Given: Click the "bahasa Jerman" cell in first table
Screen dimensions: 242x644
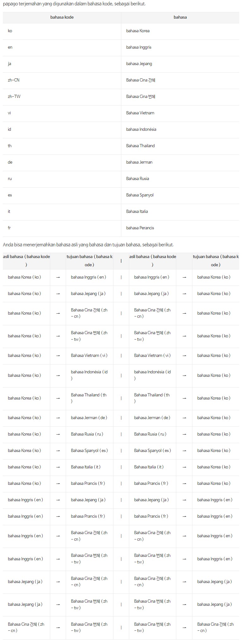Looking at the screenshot, I should pyautogui.click(x=139, y=162).
